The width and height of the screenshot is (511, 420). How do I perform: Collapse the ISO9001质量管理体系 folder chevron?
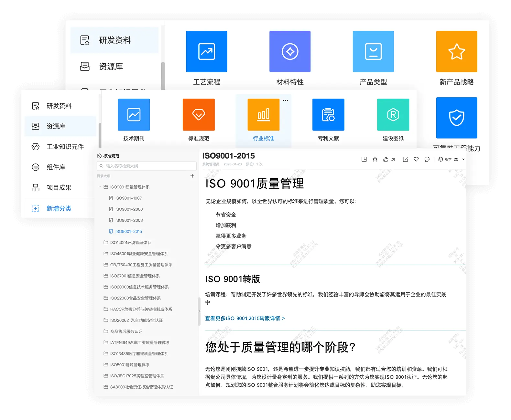(100, 187)
